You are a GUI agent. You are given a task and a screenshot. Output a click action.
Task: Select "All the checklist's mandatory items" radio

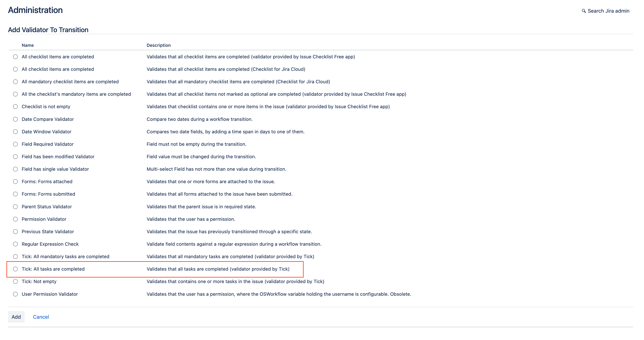click(16, 94)
